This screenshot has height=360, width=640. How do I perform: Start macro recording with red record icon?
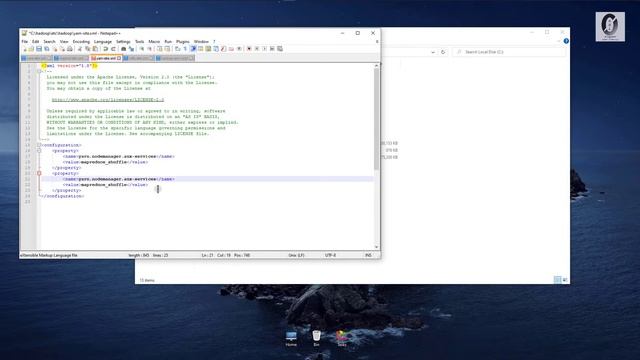pos(249,49)
